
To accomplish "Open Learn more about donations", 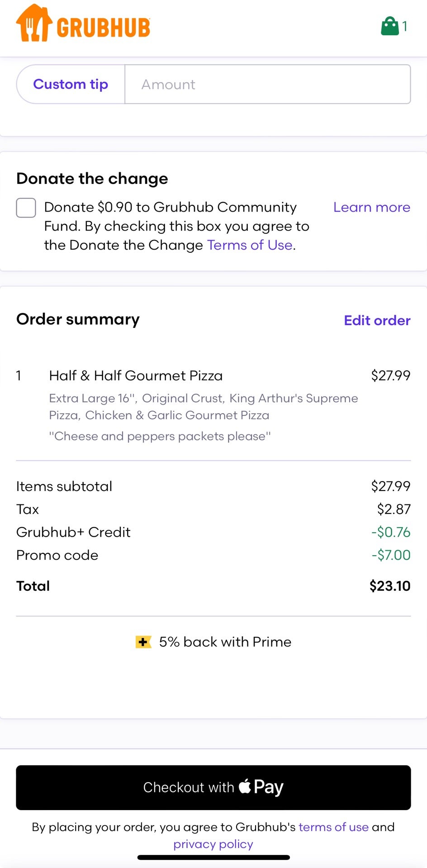I will pos(371,207).
